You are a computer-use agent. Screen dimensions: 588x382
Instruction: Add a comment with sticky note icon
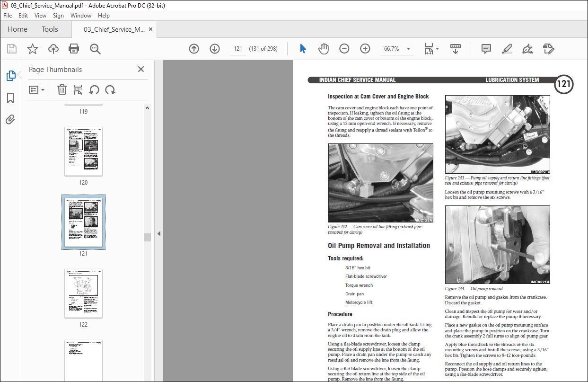click(x=486, y=49)
